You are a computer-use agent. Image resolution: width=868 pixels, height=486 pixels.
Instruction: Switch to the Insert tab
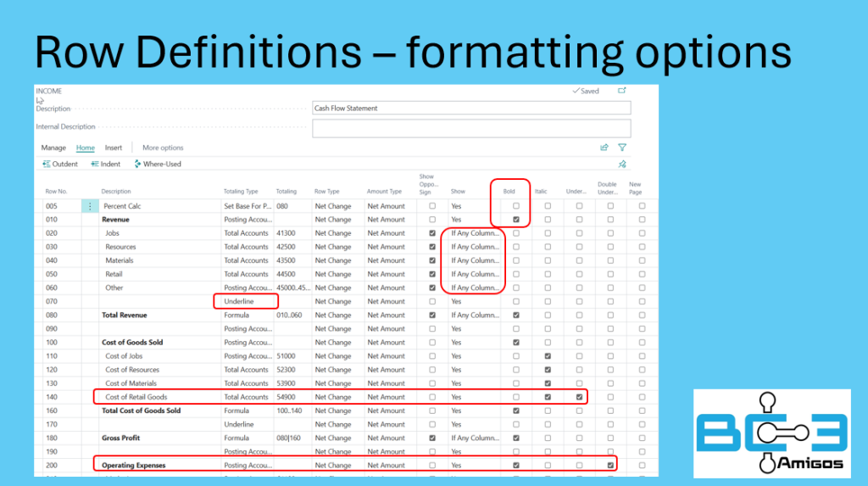coord(114,148)
